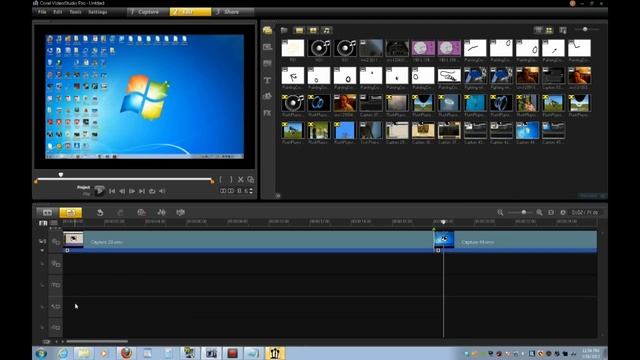Screen dimensions: 640x360
Task: Open the Transitions library
Action: [x=267, y=47]
